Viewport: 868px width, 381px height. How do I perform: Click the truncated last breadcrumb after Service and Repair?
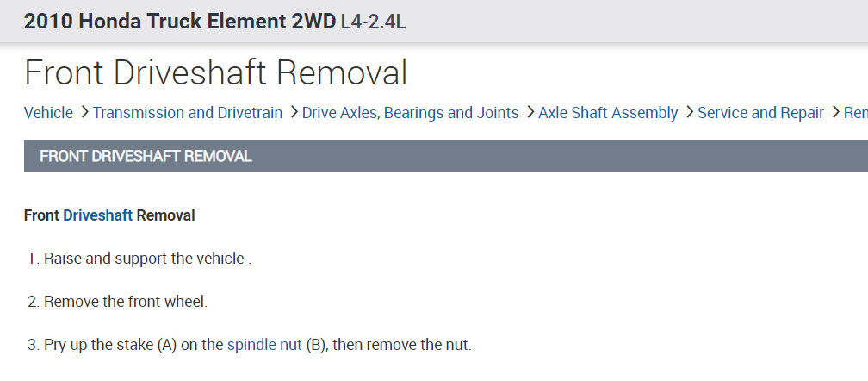(855, 113)
